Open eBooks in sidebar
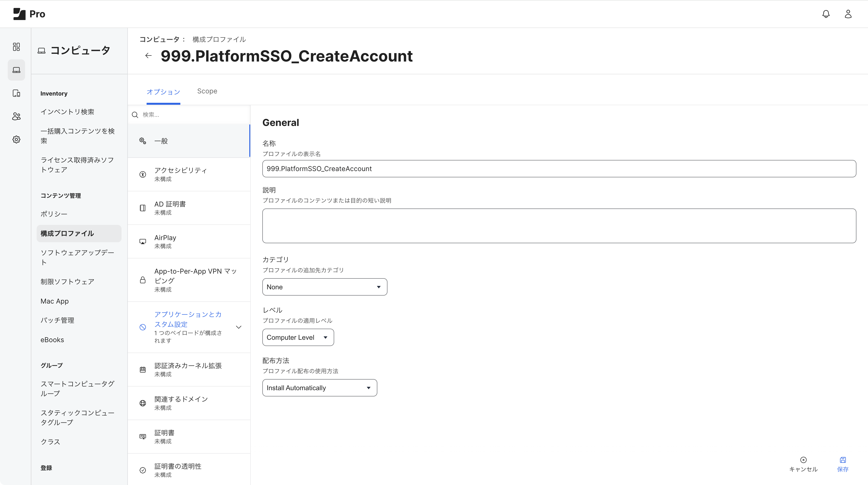This screenshot has height=485, width=868. tap(52, 340)
